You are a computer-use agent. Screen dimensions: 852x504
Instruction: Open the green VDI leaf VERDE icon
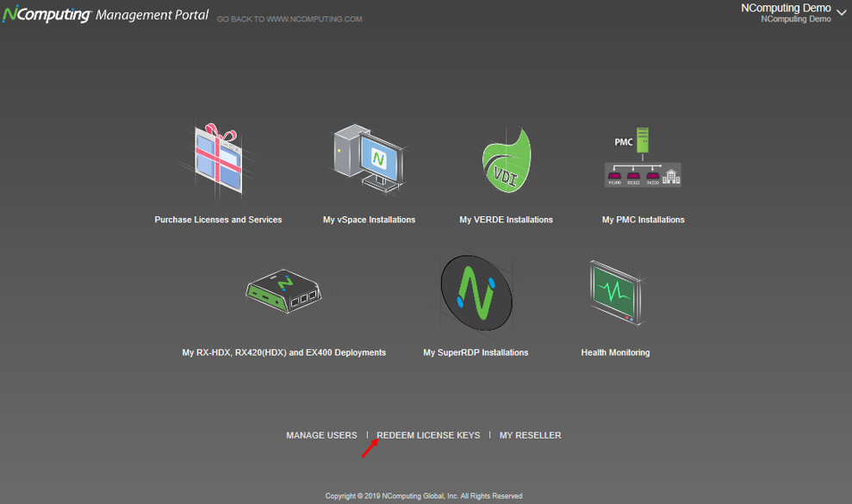[507, 160]
